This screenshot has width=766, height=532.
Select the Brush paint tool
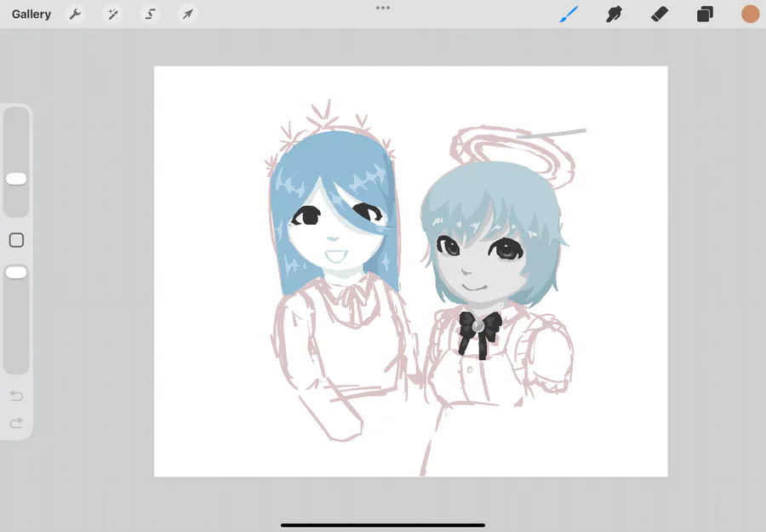point(569,14)
